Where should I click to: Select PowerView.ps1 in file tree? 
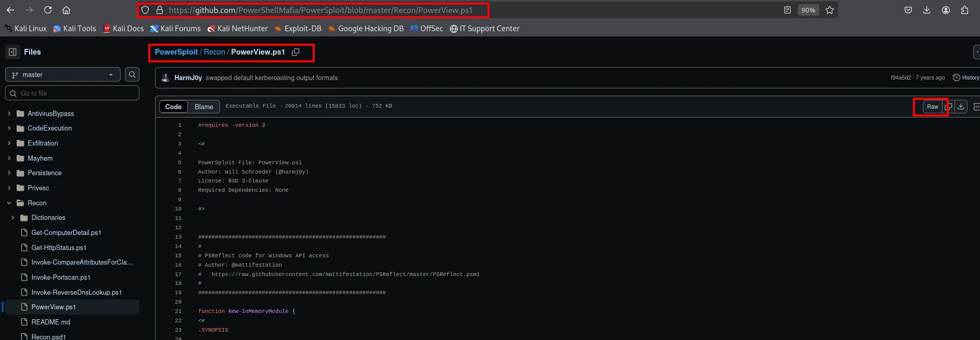pyautogui.click(x=72, y=307)
